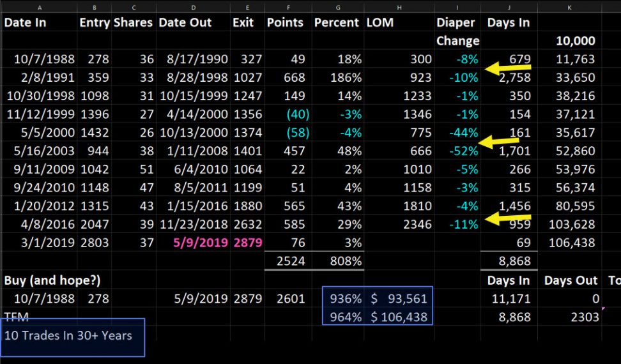Click the '10 Trades In 30+ Years' cell

pos(68,335)
